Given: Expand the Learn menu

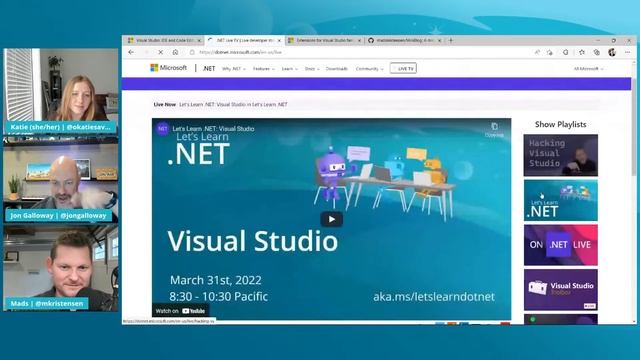Looking at the screenshot, I should (x=290, y=69).
